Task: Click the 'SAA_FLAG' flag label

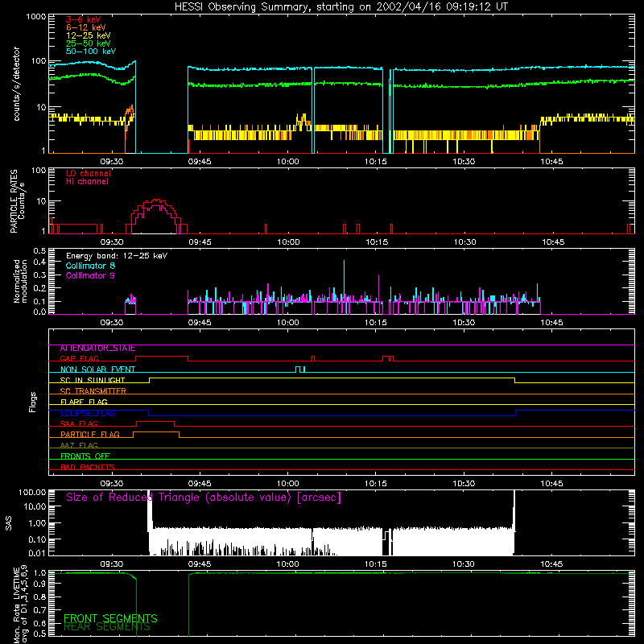Action: (x=79, y=424)
